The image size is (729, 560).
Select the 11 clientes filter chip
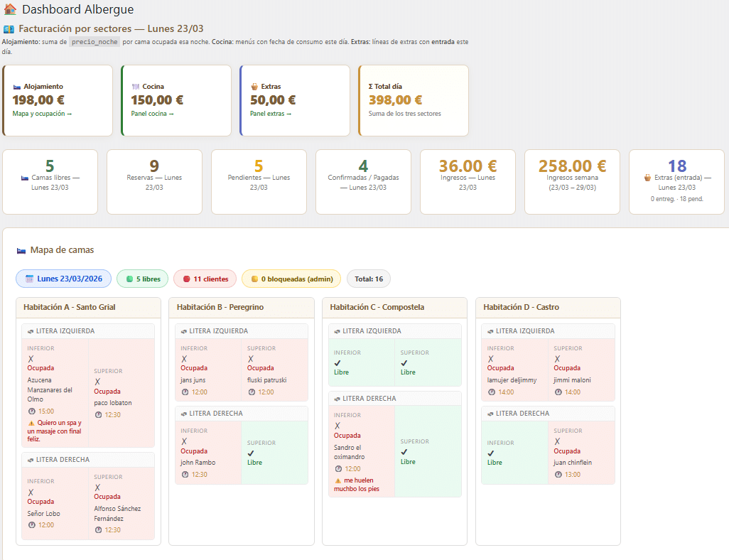pos(205,279)
